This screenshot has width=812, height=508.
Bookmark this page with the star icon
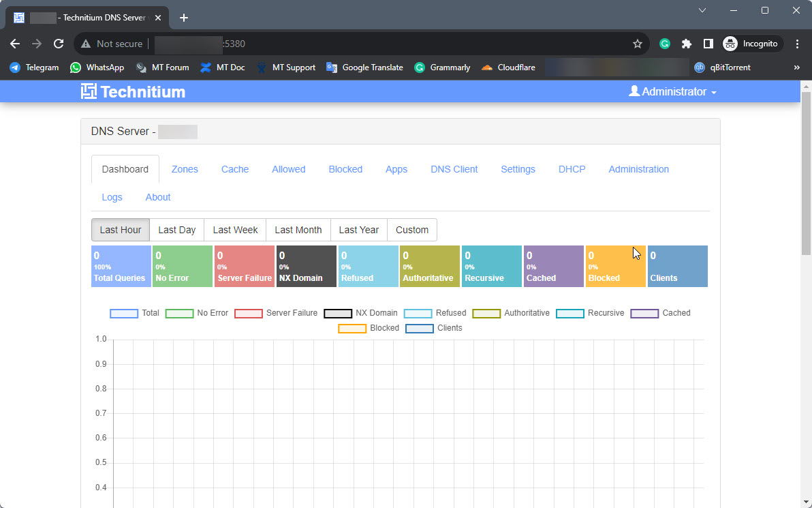(638, 44)
